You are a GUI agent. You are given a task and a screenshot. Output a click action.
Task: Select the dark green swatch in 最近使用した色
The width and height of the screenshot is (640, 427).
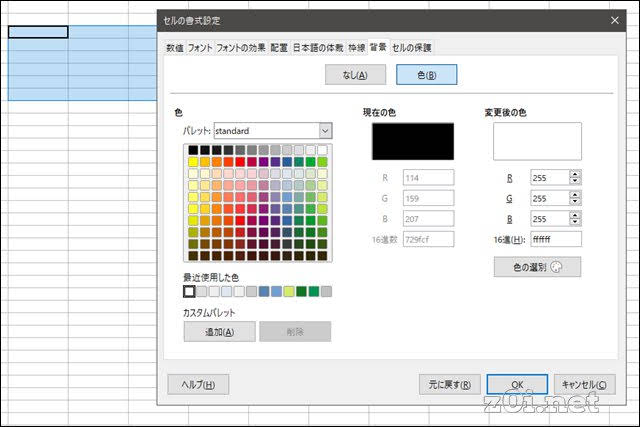click(x=301, y=291)
